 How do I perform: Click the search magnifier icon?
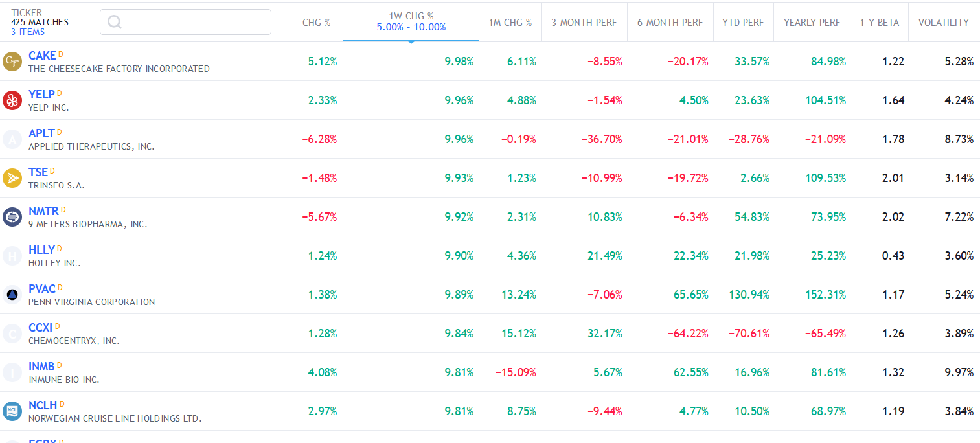(115, 22)
